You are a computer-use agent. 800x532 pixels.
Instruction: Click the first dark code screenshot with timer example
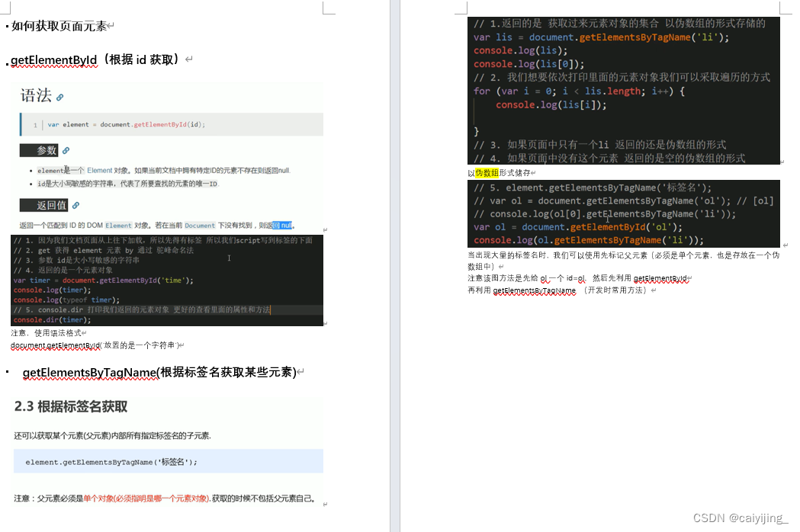coord(164,280)
